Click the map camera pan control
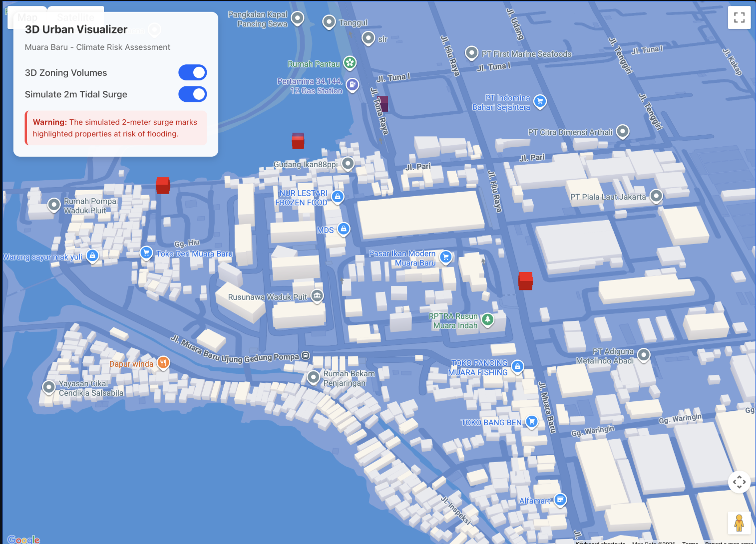 coord(739,482)
